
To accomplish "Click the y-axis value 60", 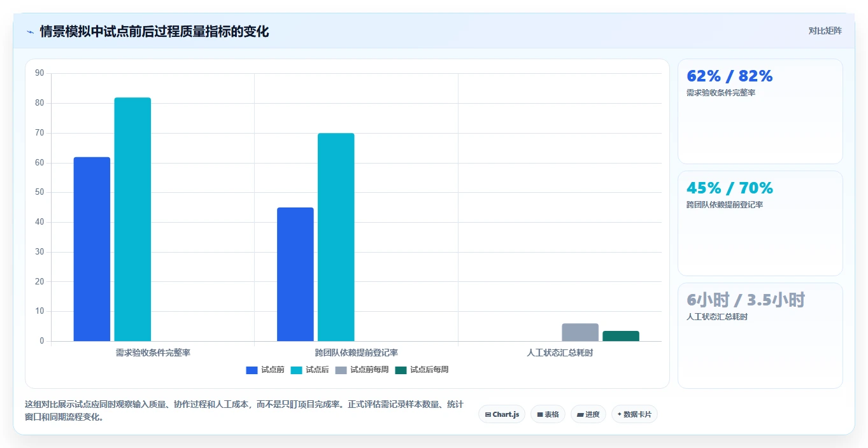I will point(39,163).
